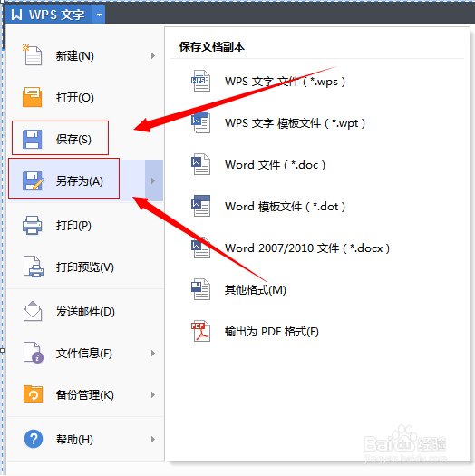Click the New document icon
This screenshot has width=475, height=476.
[x=32, y=55]
